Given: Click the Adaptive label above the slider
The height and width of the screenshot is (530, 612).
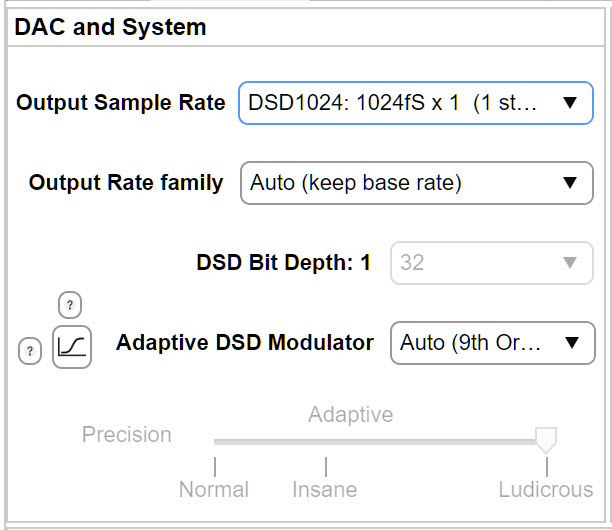Looking at the screenshot, I should click(350, 414).
